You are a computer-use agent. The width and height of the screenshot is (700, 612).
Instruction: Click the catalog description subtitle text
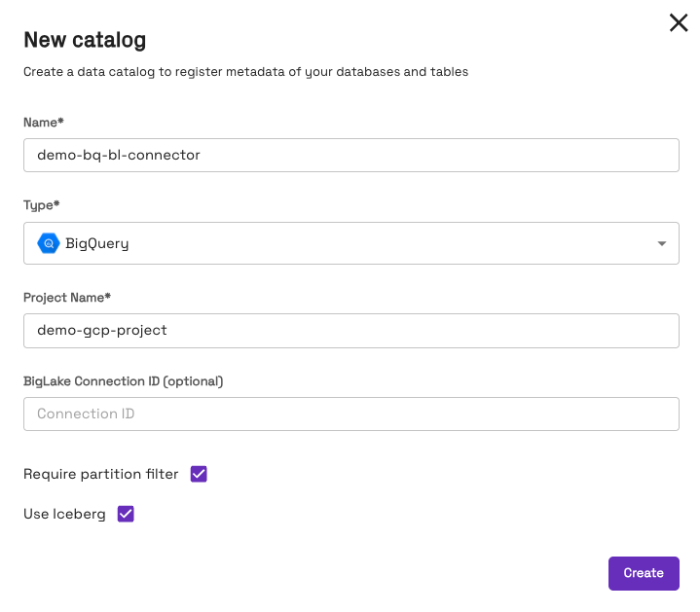coord(245,72)
